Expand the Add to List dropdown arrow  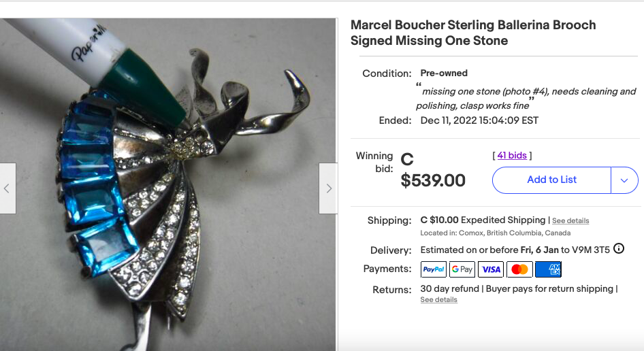click(x=624, y=180)
